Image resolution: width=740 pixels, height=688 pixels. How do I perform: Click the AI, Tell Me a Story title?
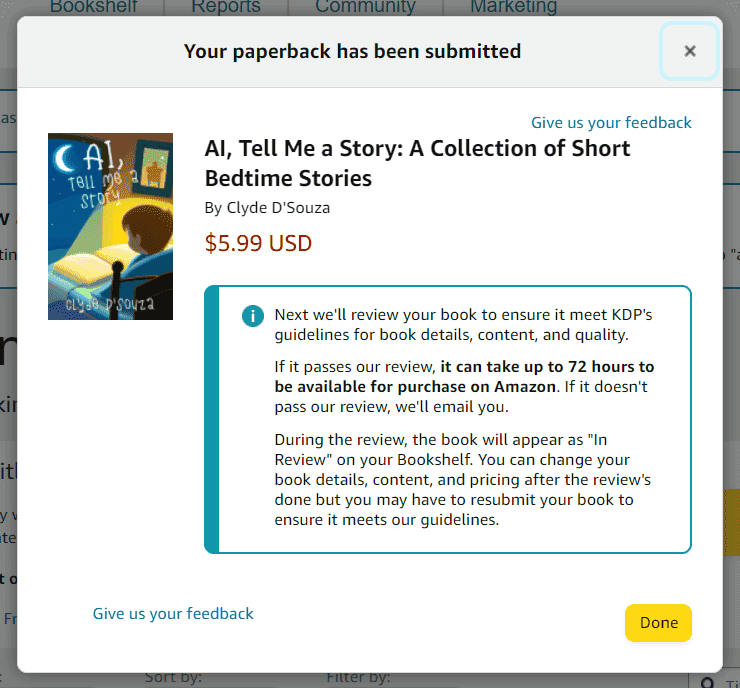[x=417, y=163]
